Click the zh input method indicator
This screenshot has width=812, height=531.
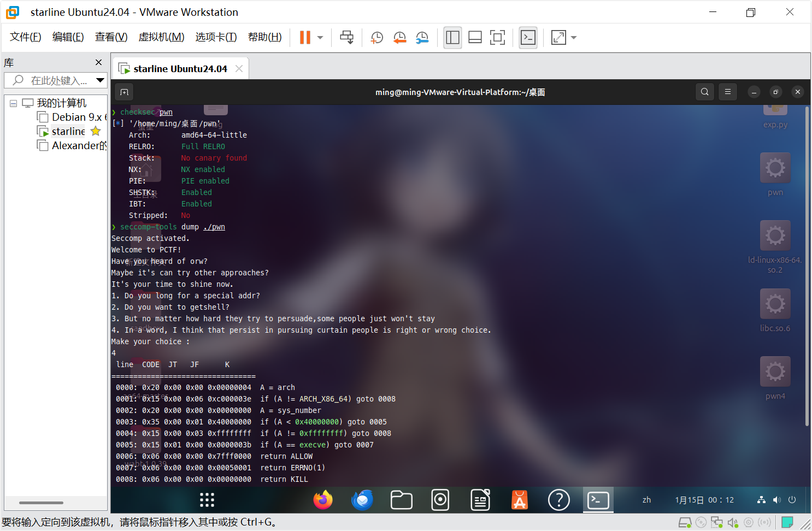[646, 499]
